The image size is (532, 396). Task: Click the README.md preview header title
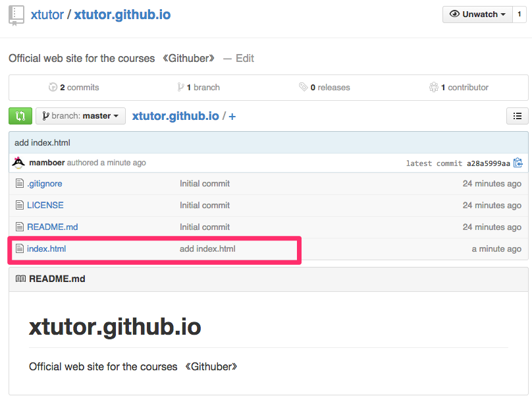click(57, 279)
